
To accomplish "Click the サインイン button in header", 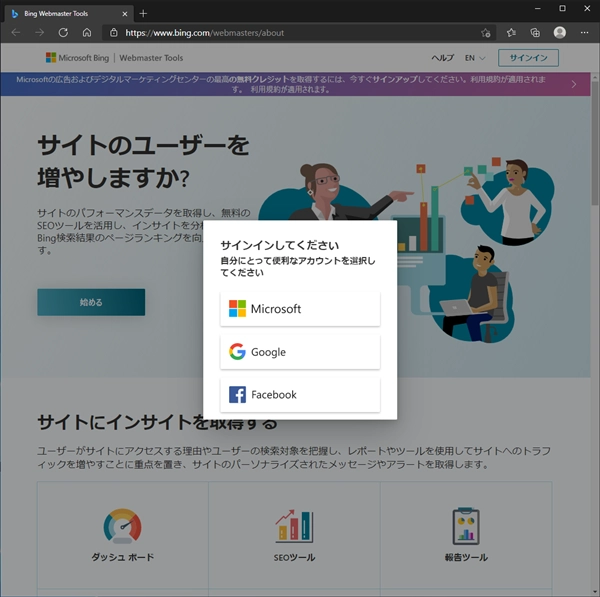I will [x=528, y=58].
